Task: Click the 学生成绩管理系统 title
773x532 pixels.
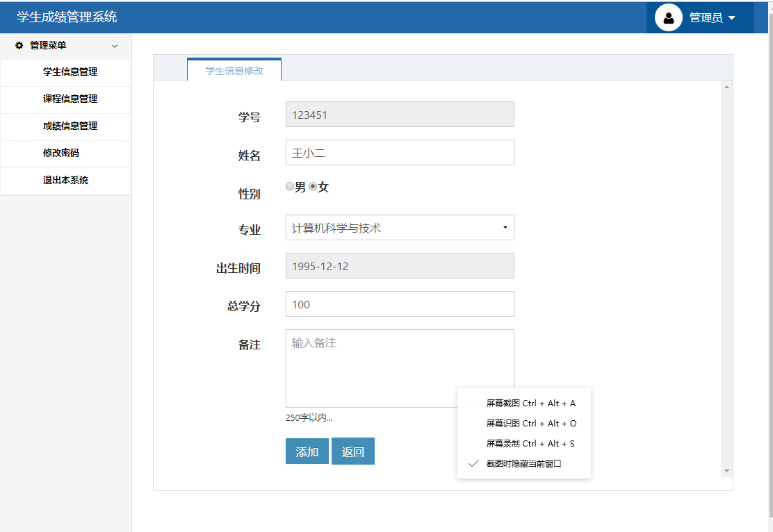Action: [x=67, y=17]
